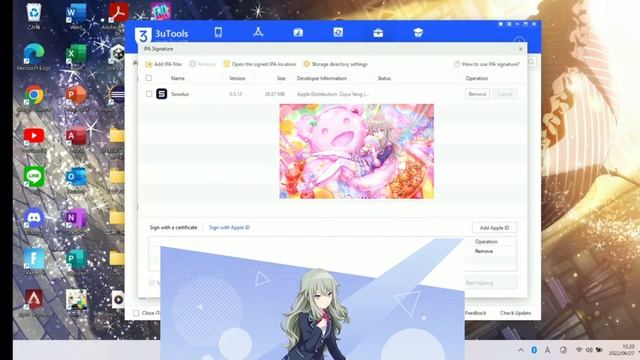The image size is (640, 360).
Task: Click the Apple Distribution developer info cell
Action: (333, 94)
